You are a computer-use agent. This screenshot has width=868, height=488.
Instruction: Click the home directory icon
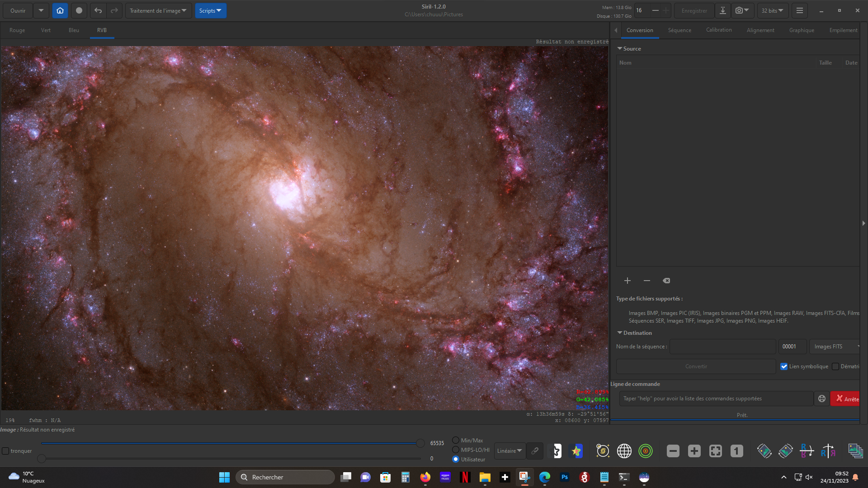tap(60, 10)
